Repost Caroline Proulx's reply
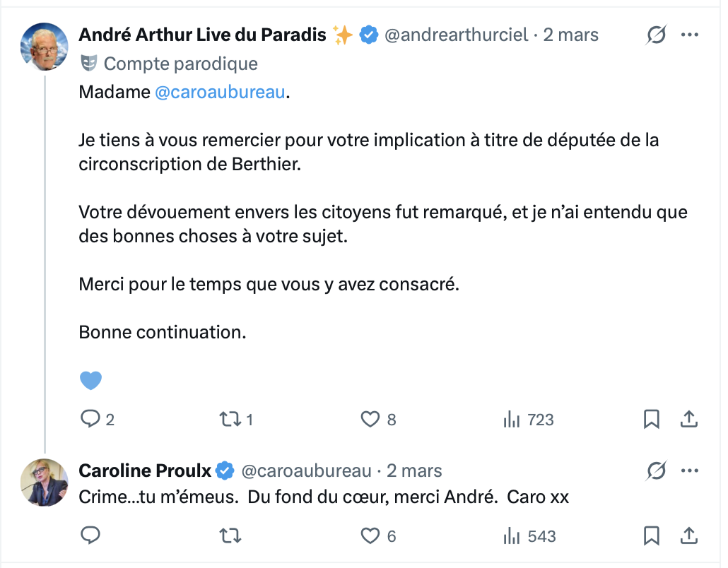Image resolution: width=728 pixels, height=568 pixels. (x=229, y=536)
